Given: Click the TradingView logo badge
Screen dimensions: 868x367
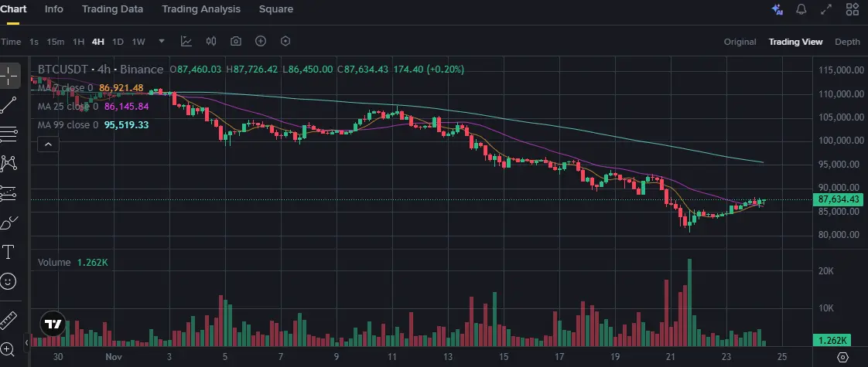Looking at the screenshot, I should pyautogui.click(x=53, y=325).
